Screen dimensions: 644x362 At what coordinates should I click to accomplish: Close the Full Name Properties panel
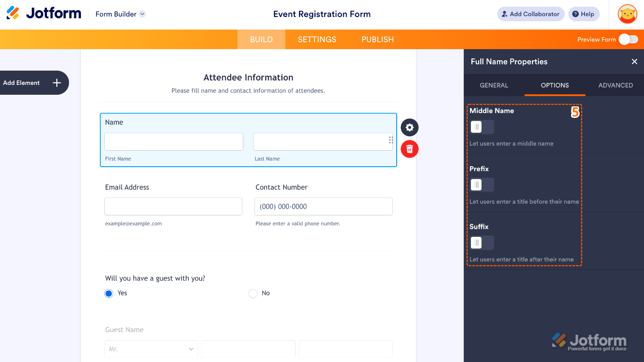tap(634, 62)
